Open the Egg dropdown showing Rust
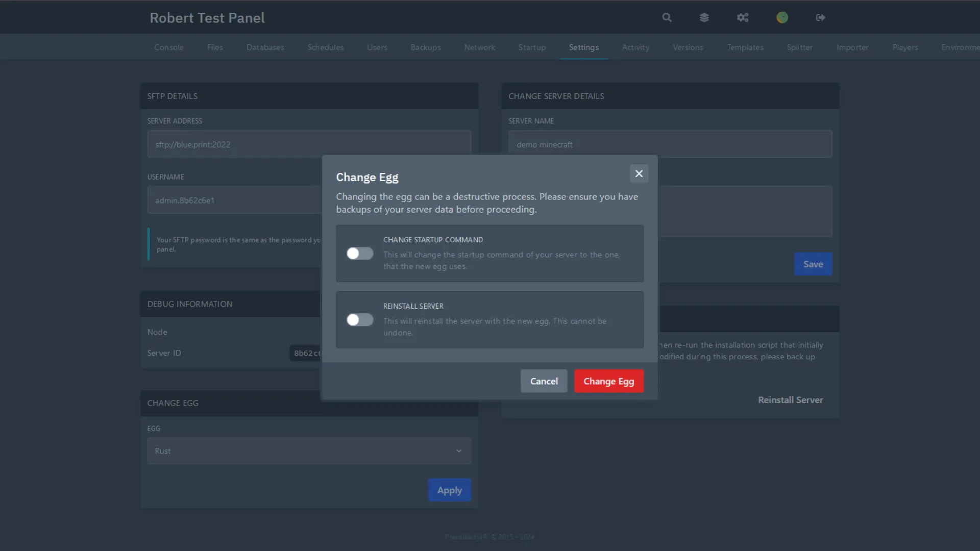 301,451
